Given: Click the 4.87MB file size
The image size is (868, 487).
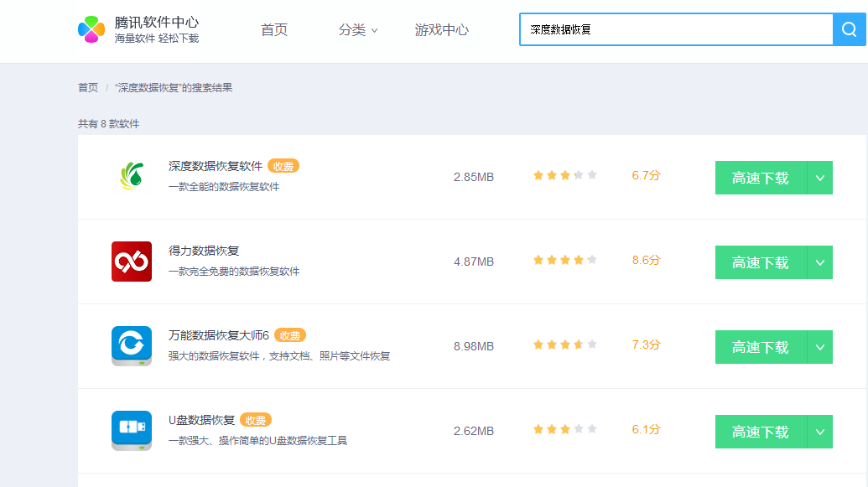Looking at the screenshot, I should pyautogui.click(x=474, y=262).
